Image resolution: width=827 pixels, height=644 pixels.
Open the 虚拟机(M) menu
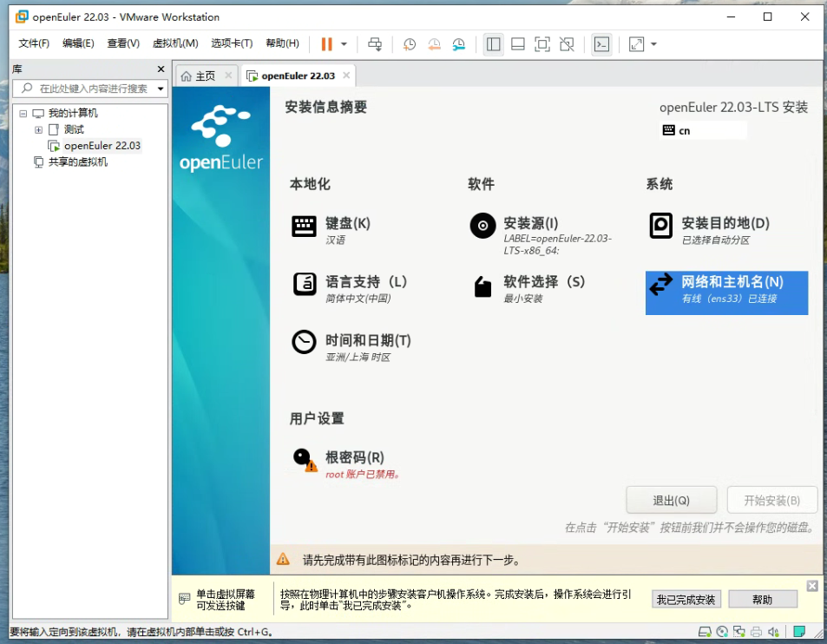175,43
